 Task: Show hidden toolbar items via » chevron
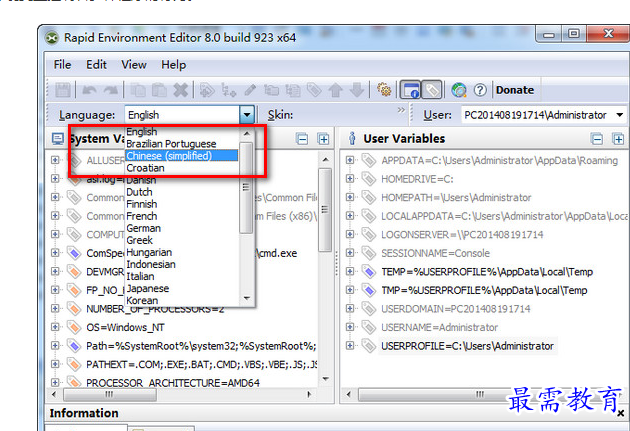click(401, 110)
